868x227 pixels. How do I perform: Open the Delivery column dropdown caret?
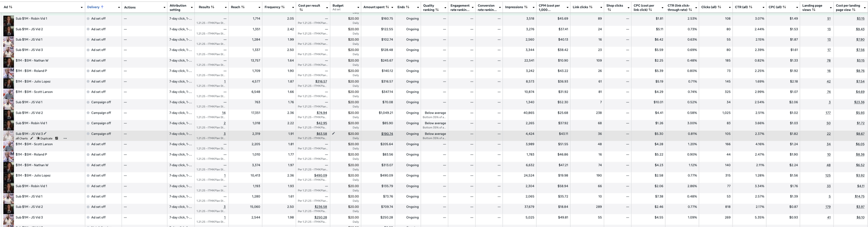point(119,8)
